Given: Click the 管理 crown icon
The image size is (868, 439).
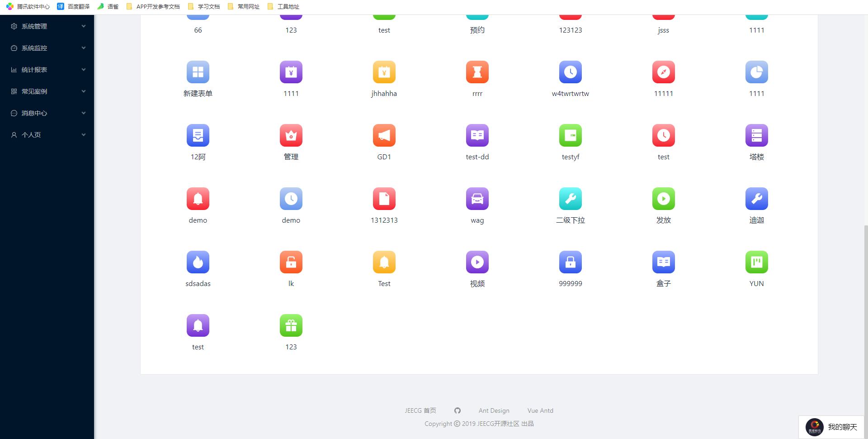Looking at the screenshot, I should pyautogui.click(x=291, y=135).
